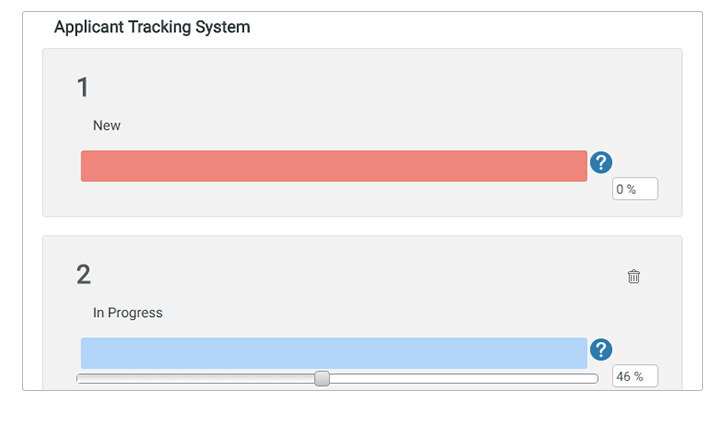
Task: Click the percent sign in the 46 % box
Action: pos(639,377)
